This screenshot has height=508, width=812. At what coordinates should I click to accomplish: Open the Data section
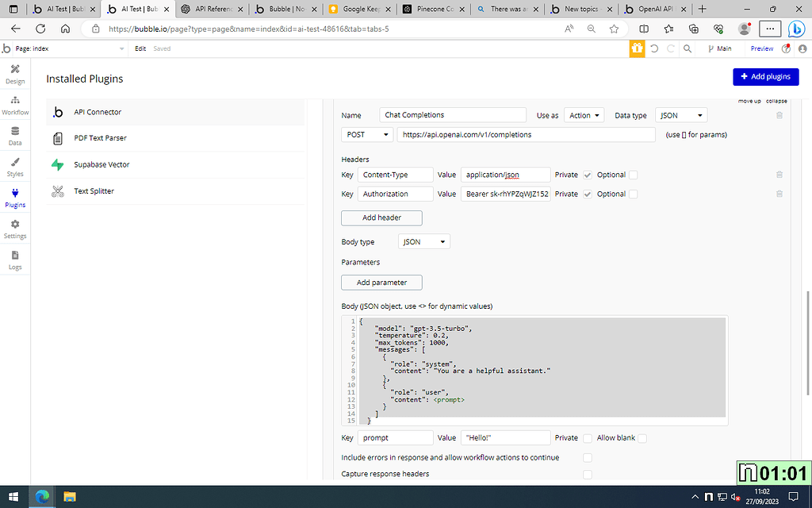point(15,137)
